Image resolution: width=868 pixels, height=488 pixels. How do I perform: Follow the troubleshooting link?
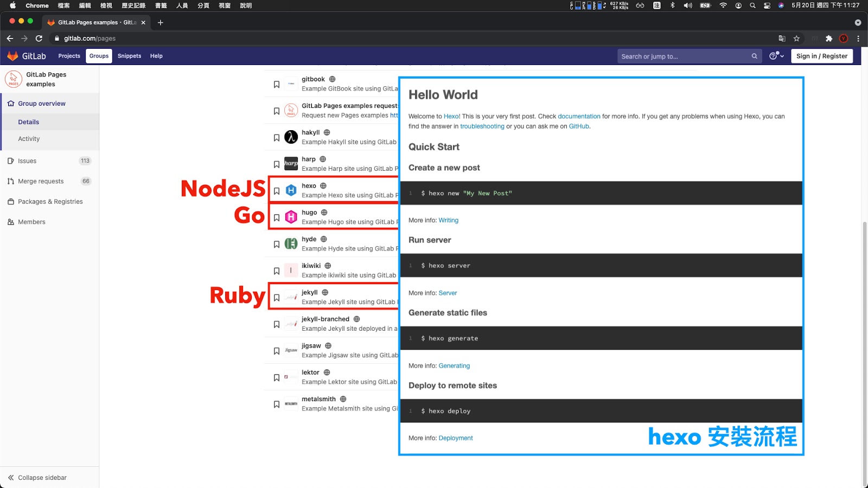coord(482,126)
